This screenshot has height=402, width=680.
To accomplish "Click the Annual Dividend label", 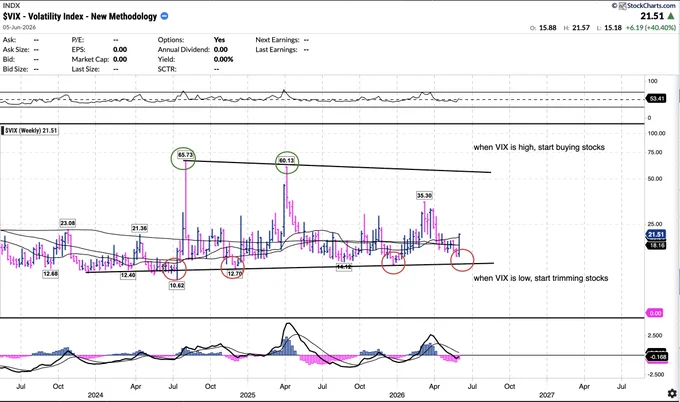I will coord(184,49).
